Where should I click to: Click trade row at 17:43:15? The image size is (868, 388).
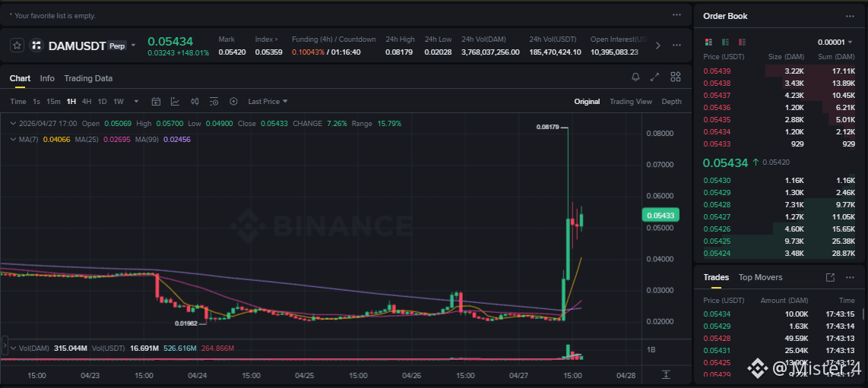pos(779,314)
